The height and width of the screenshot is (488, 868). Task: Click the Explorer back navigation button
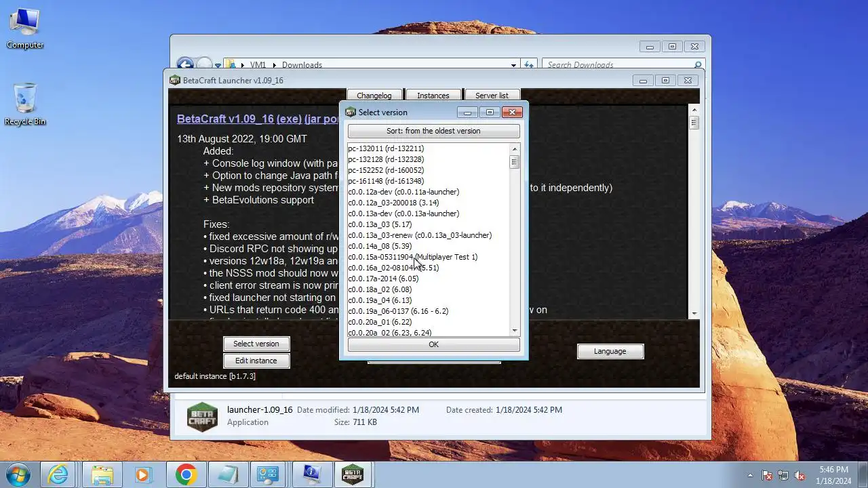tap(185, 65)
